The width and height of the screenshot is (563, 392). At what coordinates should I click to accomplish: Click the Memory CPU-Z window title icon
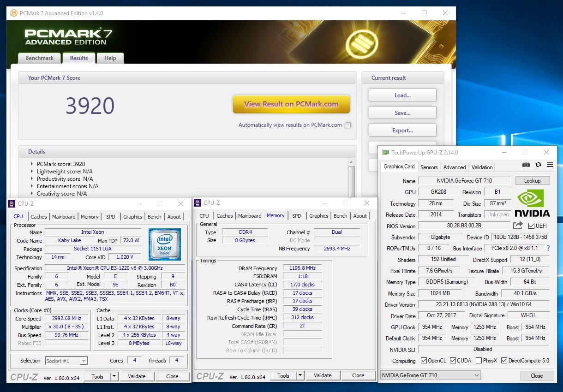(198, 202)
